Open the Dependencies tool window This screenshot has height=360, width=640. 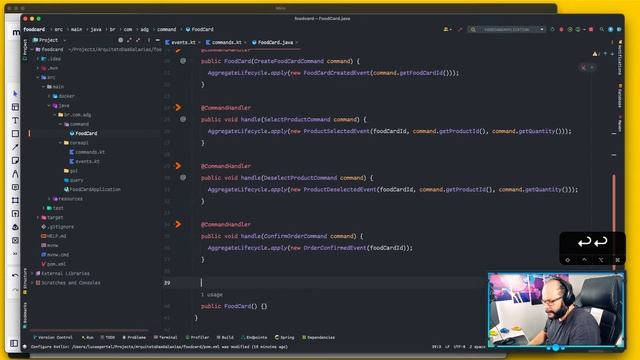(x=318, y=338)
